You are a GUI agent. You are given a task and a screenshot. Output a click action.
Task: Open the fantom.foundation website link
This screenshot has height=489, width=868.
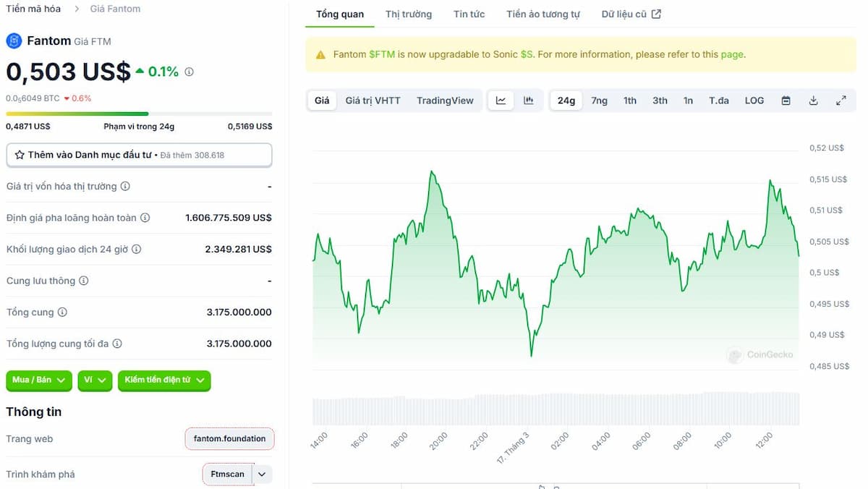pos(229,439)
